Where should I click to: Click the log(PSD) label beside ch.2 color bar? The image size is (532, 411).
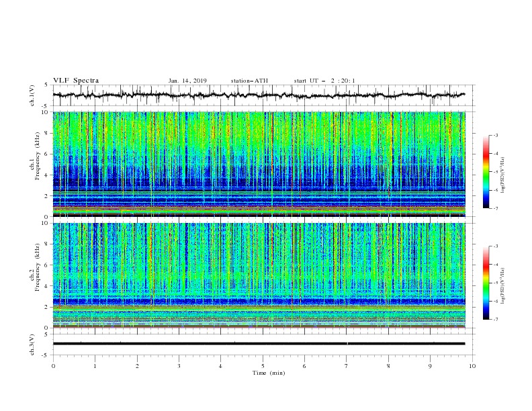[x=502, y=286]
